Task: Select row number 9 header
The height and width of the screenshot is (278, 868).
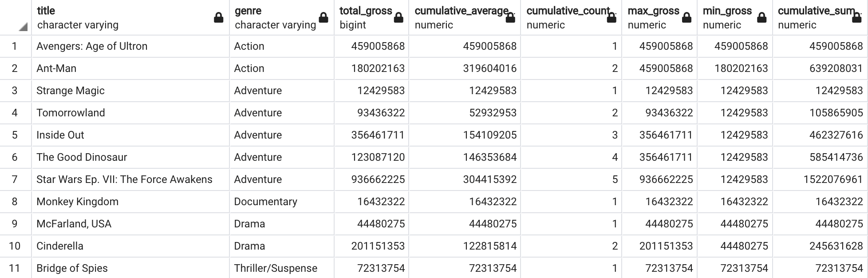Action: tap(16, 224)
